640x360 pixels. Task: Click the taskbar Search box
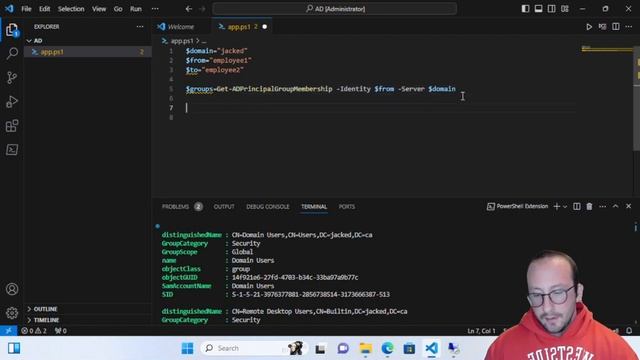click(x=253, y=348)
